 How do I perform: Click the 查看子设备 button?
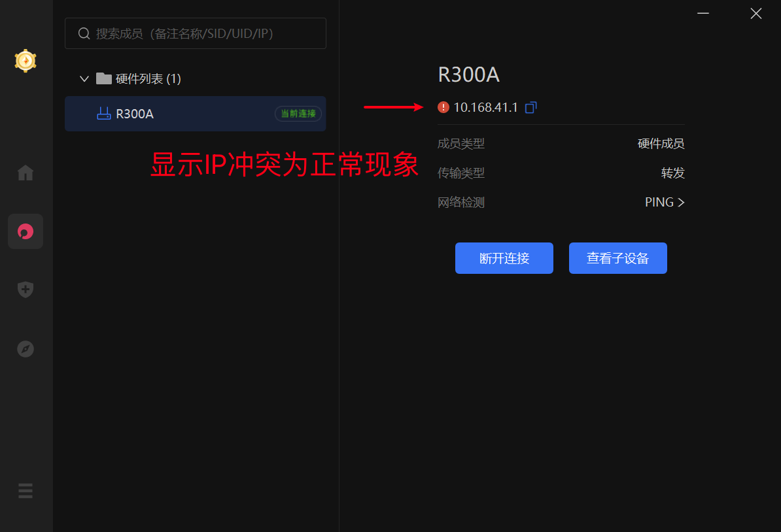tap(617, 258)
